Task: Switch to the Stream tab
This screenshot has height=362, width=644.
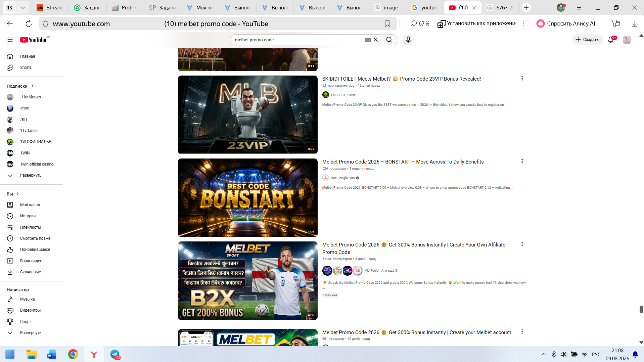Action: click(x=50, y=7)
